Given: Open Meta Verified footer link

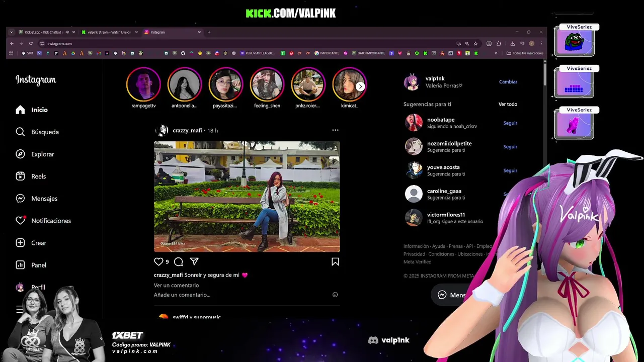Looking at the screenshot, I should tap(417, 261).
